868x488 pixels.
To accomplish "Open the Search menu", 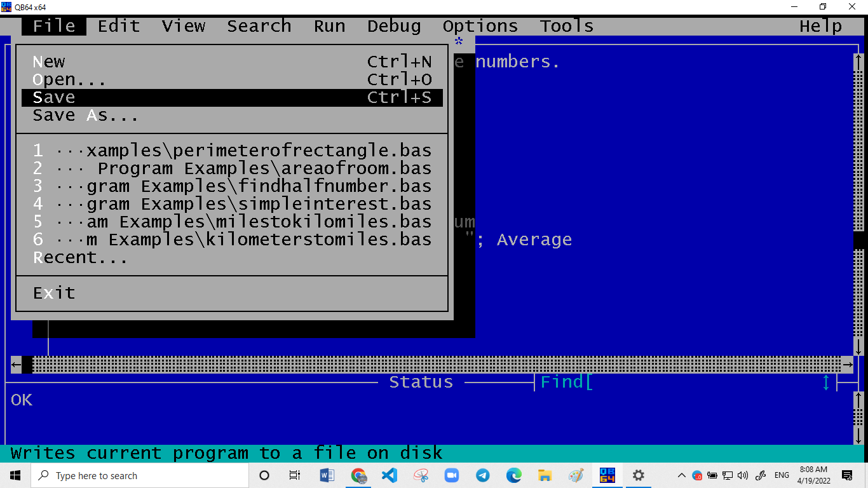I will (x=259, y=26).
